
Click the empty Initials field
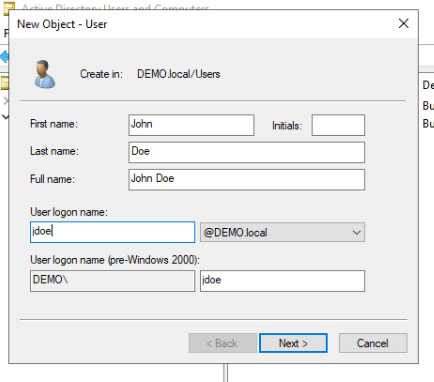pos(338,125)
